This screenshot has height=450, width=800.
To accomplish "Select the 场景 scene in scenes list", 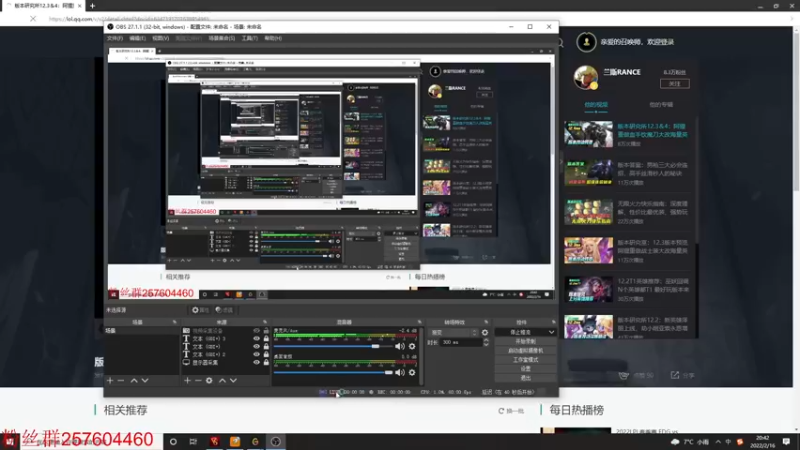I will pos(142,331).
